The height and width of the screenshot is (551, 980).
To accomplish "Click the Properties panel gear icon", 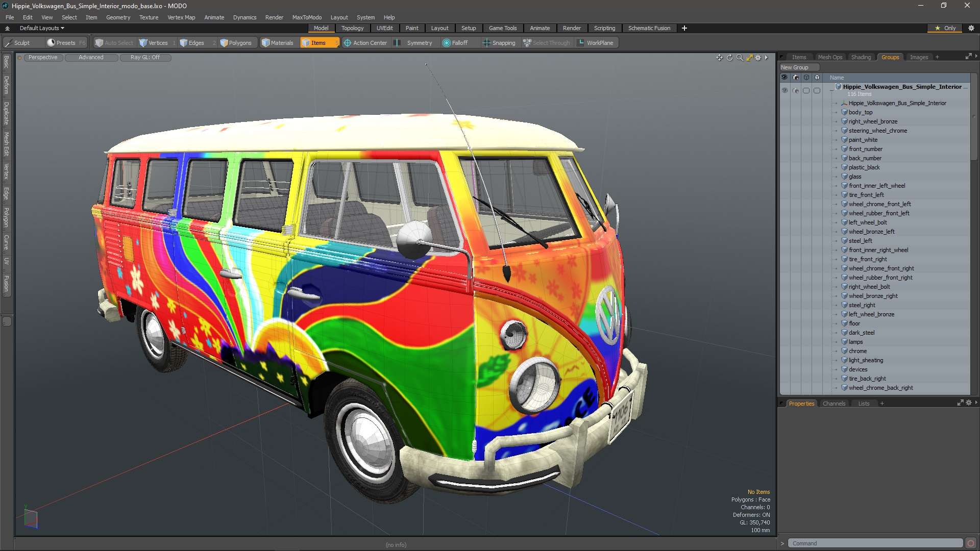I will 968,403.
